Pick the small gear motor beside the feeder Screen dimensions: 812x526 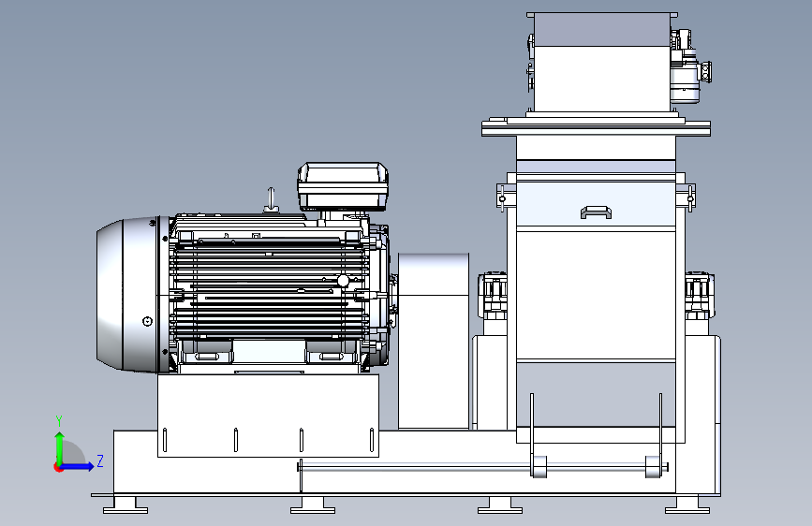pos(689,67)
